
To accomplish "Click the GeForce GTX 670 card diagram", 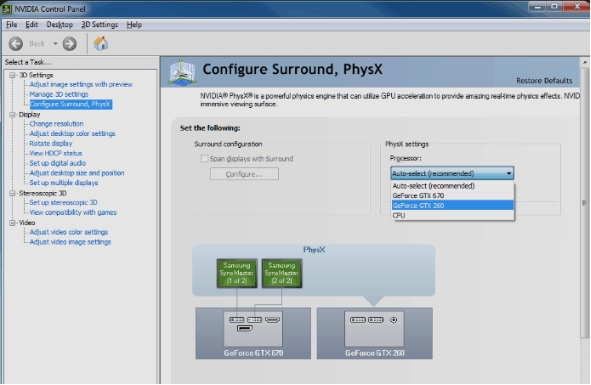I will coord(253,333).
